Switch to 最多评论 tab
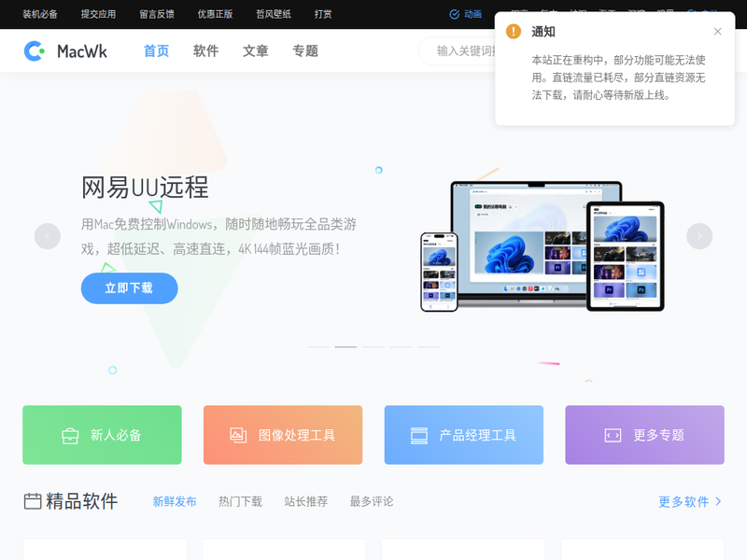The image size is (747, 560). point(372,501)
